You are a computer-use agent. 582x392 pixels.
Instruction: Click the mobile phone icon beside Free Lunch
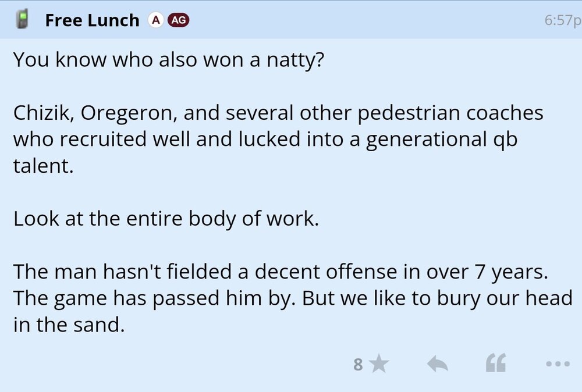23,20
